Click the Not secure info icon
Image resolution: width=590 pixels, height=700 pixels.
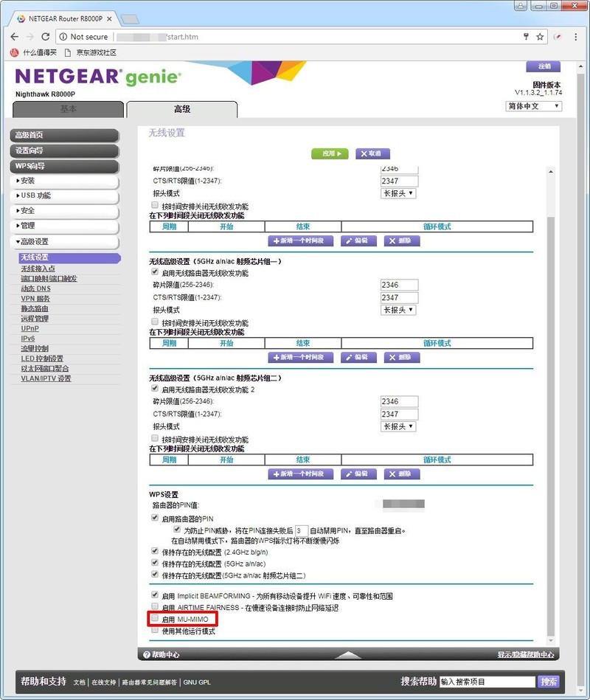pyautogui.click(x=63, y=37)
